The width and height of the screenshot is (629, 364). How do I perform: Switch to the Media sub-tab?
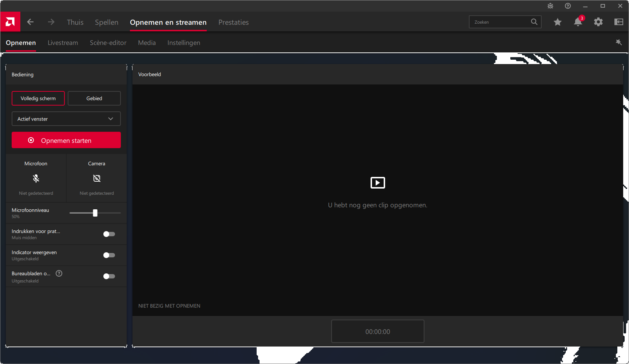click(x=147, y=43)
